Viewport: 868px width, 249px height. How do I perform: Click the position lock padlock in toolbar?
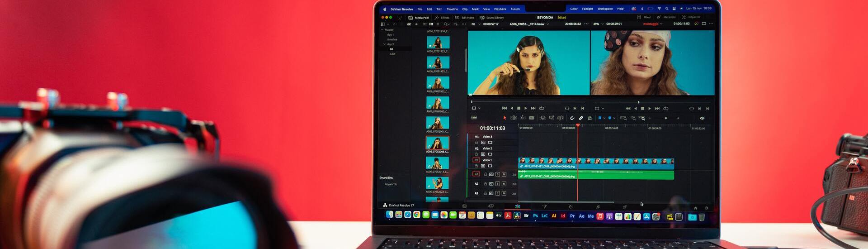tap(590, 118)
